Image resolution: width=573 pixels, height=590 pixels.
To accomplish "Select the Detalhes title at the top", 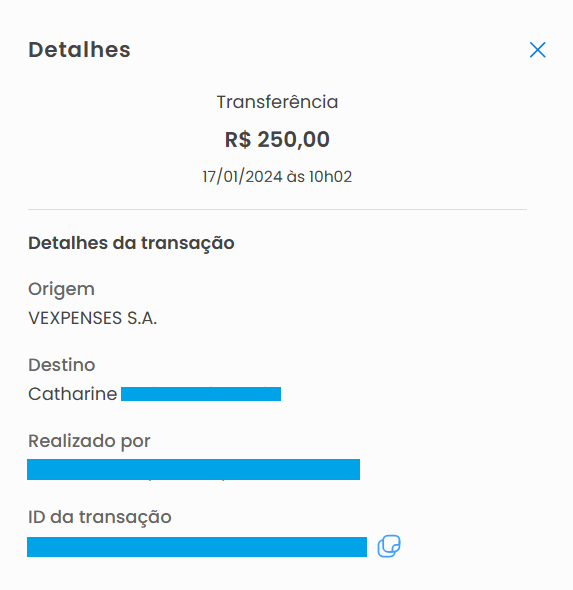I will 79,50.
